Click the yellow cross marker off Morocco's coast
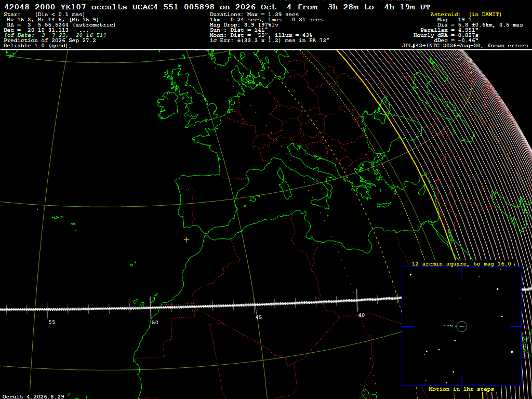Viewport: 532px width, 399px height. 187,240
